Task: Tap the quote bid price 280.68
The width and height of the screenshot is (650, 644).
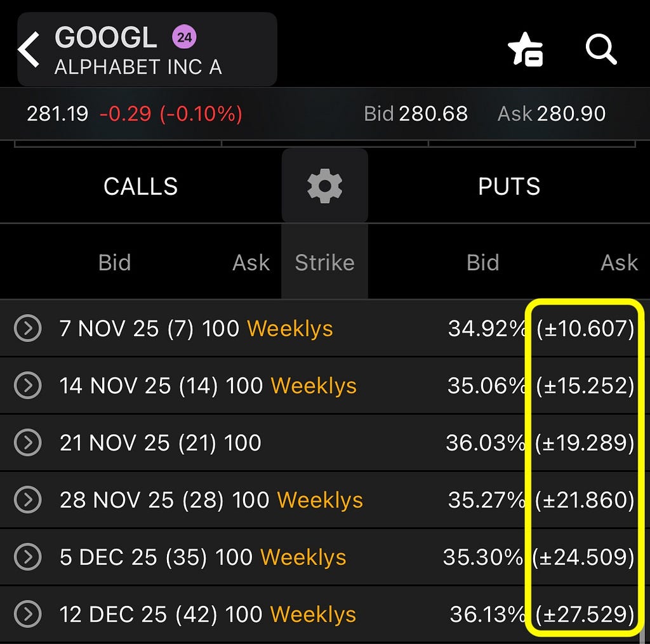Action: pyautogui.click(x=433, y=114)
